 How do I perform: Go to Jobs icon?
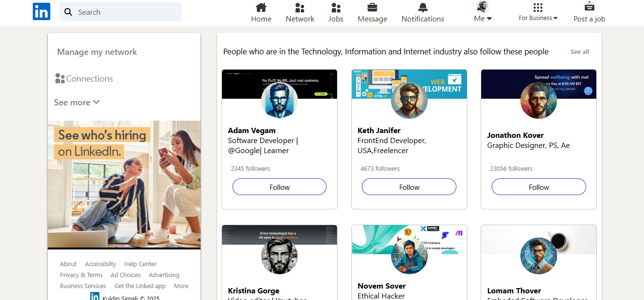pyautogui.click(x=336, y=8)
